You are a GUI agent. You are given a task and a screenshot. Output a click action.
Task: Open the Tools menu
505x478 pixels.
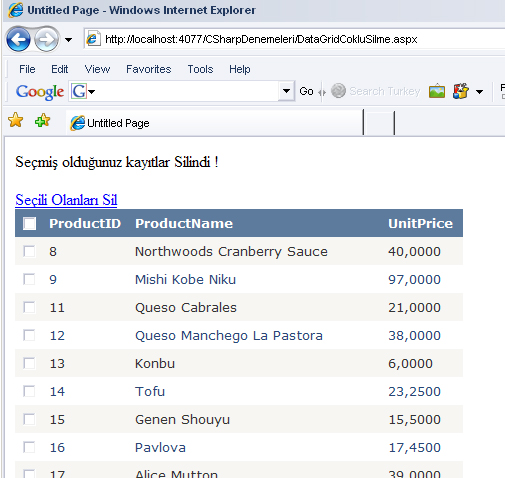pyautogui.click(x=200, y=69)
